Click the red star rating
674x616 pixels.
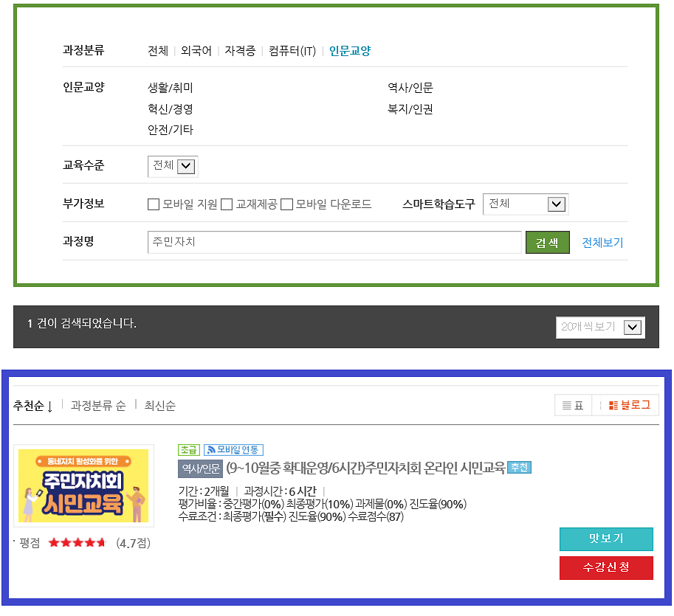(77, 543)
